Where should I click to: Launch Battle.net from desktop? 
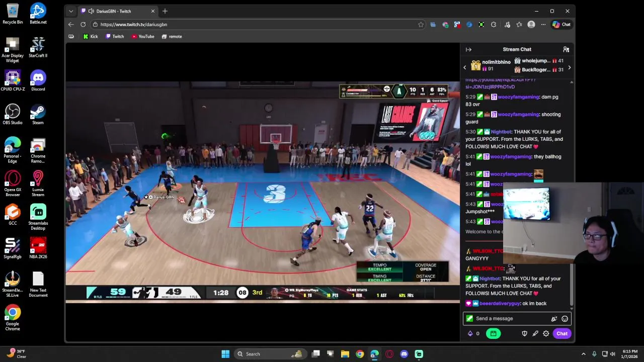pos(38,14)
